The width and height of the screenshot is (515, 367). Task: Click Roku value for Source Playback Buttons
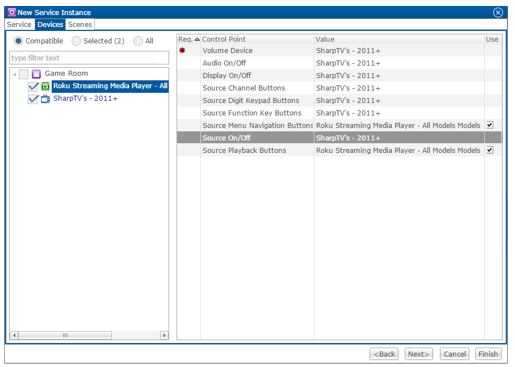click(399, 150)
